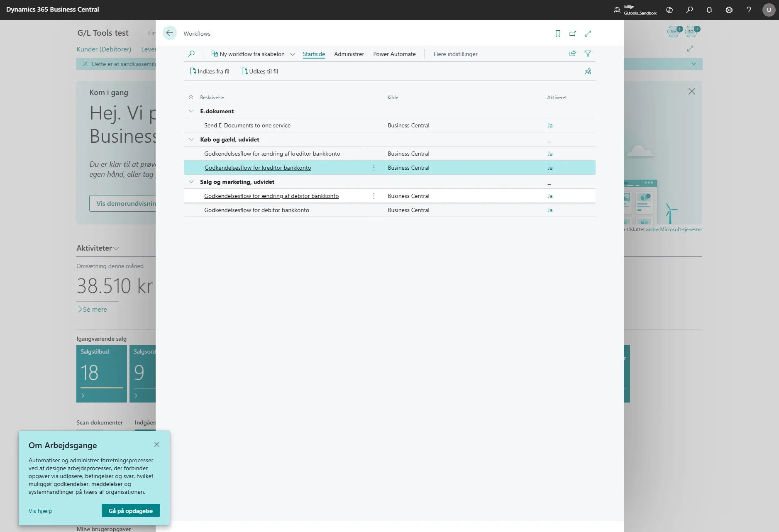Click Indlæs fra fil
Viewport: 779px width, 532px height.
pyautogui.click(x=210, y=71)
